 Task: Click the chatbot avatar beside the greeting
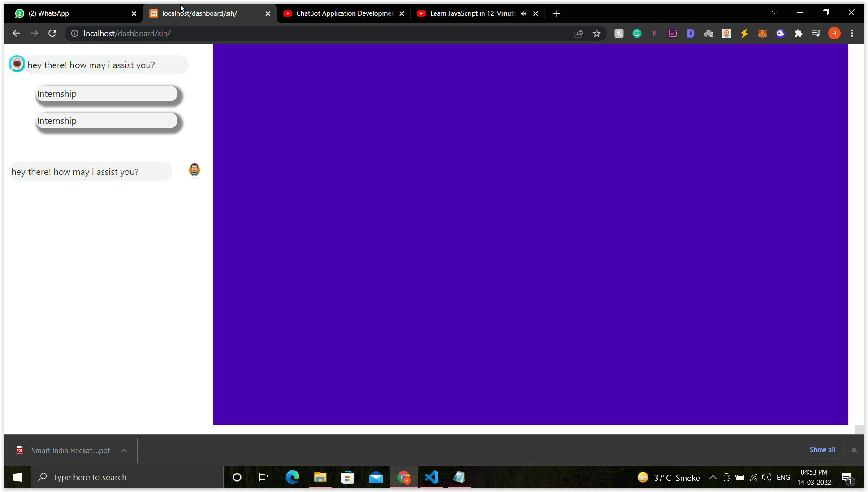click(x=17, y=64)
